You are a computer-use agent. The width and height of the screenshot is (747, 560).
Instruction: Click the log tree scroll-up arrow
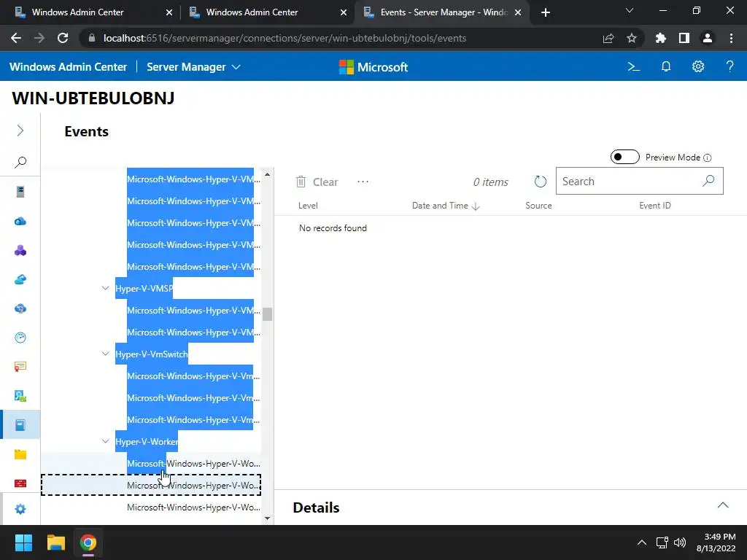click(267, 174)
